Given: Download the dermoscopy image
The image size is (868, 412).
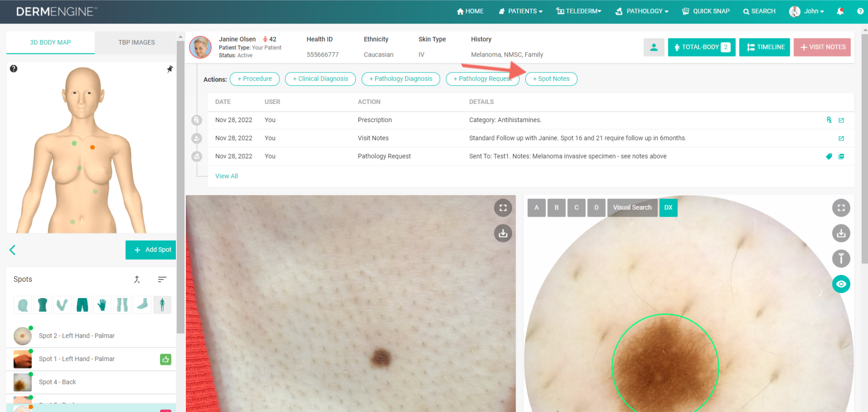Looking at the screenshot, I should (841, 233).
